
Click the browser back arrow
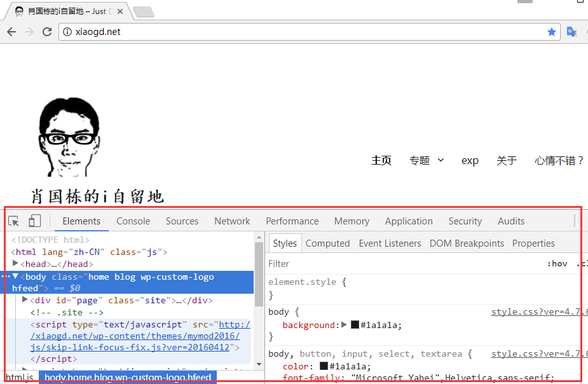pyautogui.click(x=11, y=32)
